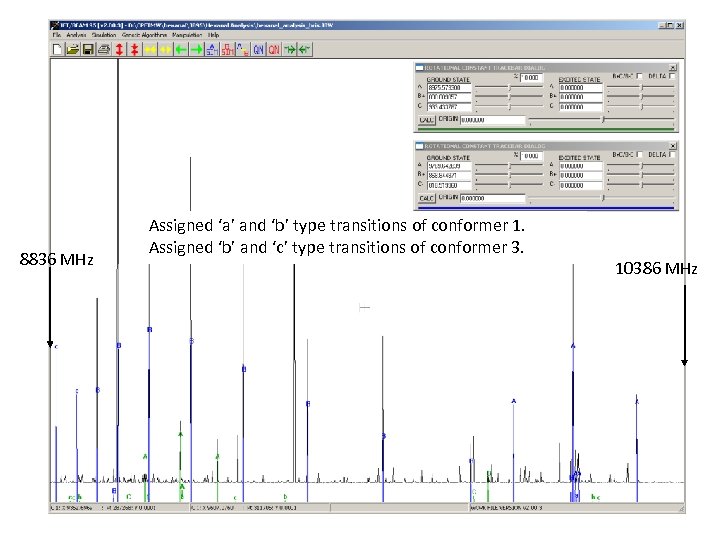
Task: Close the green-bar rotational constant dialog
Action: (x=673, y=68)
